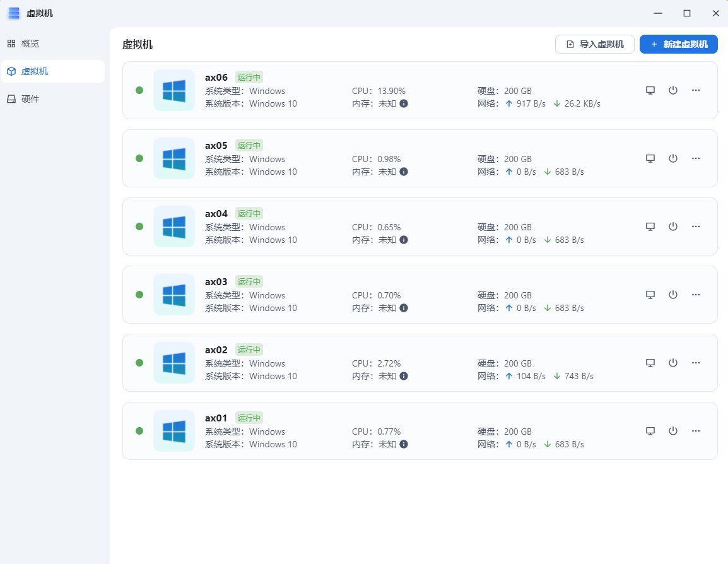Click the ax02 virtual machine name

[216, 350]
